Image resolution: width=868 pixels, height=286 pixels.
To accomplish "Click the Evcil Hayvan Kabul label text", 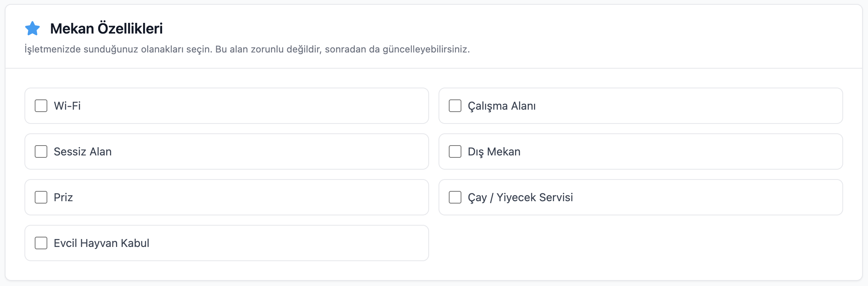I will pos(101,243).
